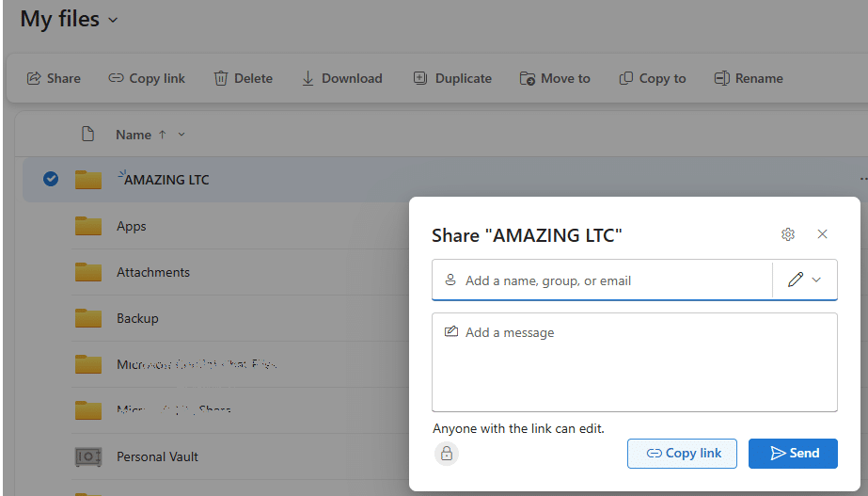Open the My files dropdown
Image resolution: width=868 pixels, height=496 pixels.
click(x=113, y=21)
